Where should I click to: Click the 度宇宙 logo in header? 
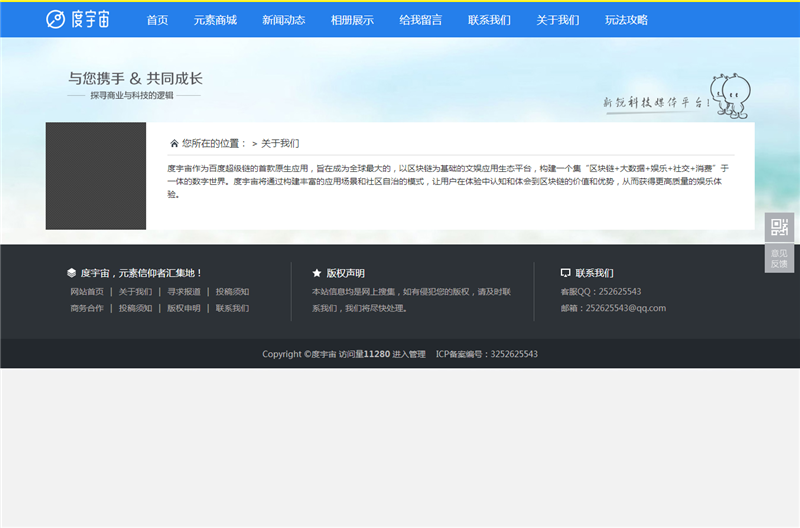[x=80, y=19]
